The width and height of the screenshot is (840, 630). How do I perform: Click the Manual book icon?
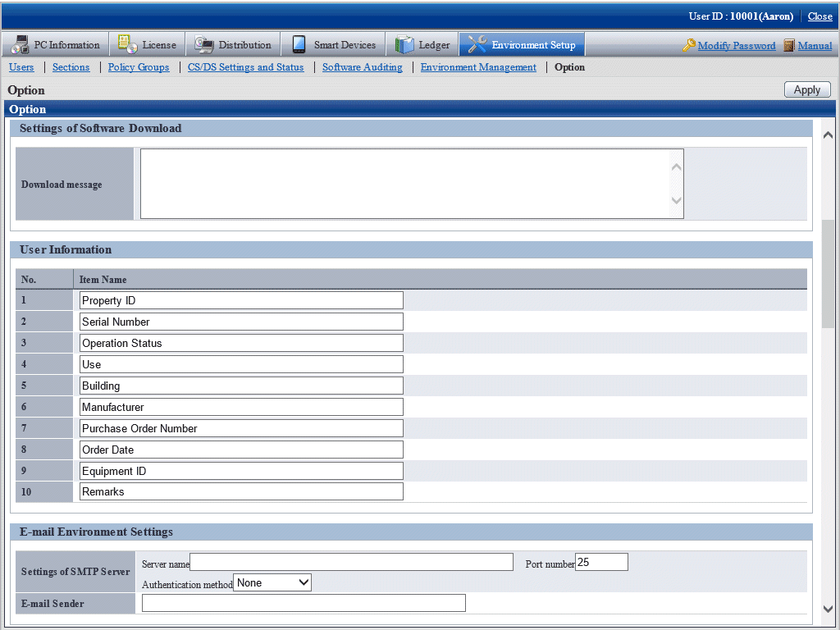click(x=789, y=46)
